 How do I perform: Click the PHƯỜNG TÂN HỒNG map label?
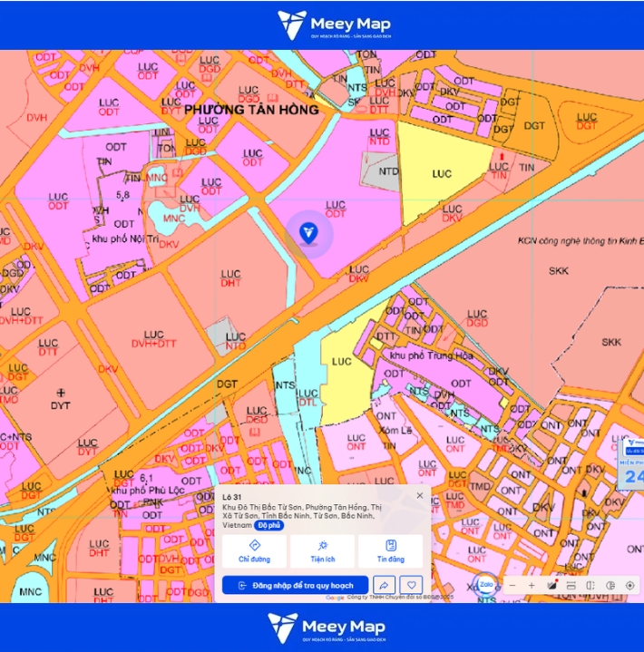pos(251,110)
